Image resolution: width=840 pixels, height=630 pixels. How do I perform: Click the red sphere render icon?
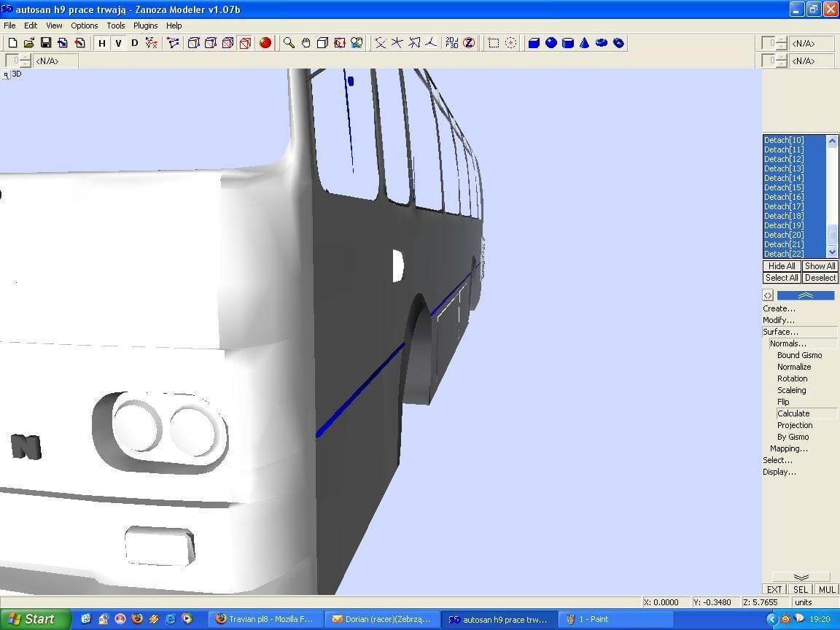click(x=265, y=43)
